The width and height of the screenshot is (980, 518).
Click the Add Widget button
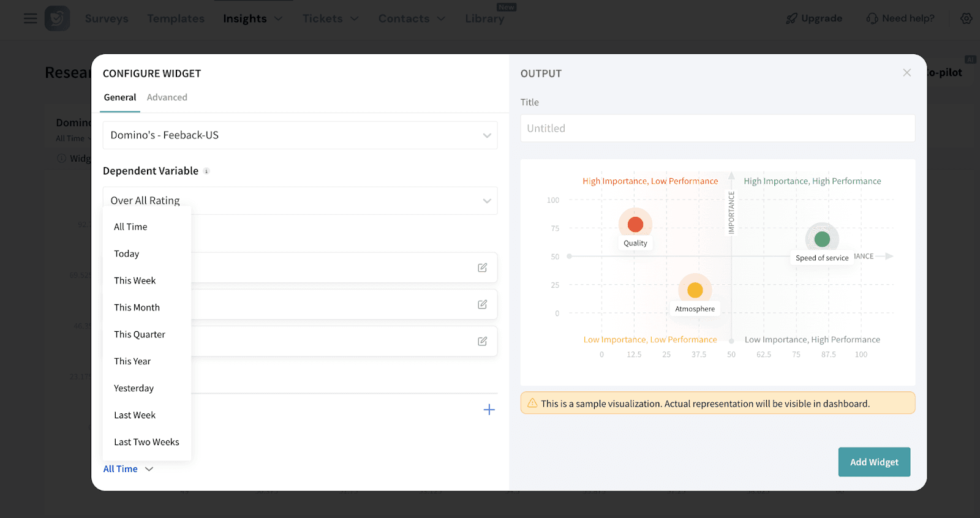(874, 462)
